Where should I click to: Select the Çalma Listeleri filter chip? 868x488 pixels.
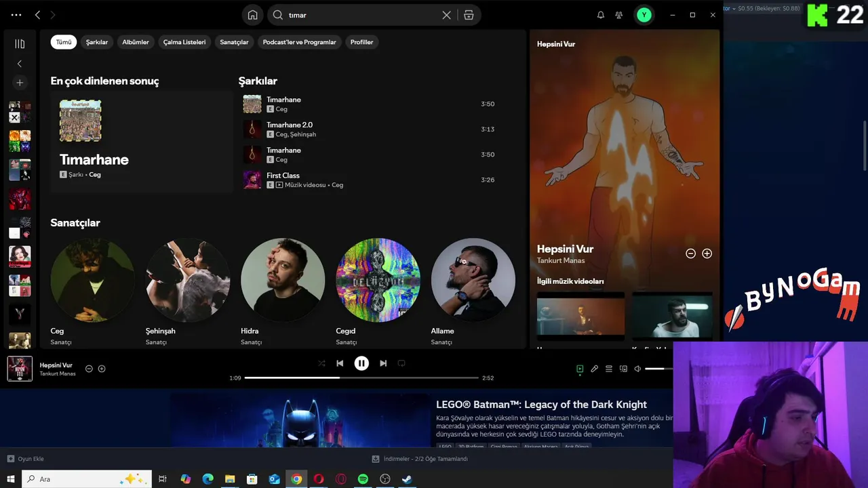point(184,42)
